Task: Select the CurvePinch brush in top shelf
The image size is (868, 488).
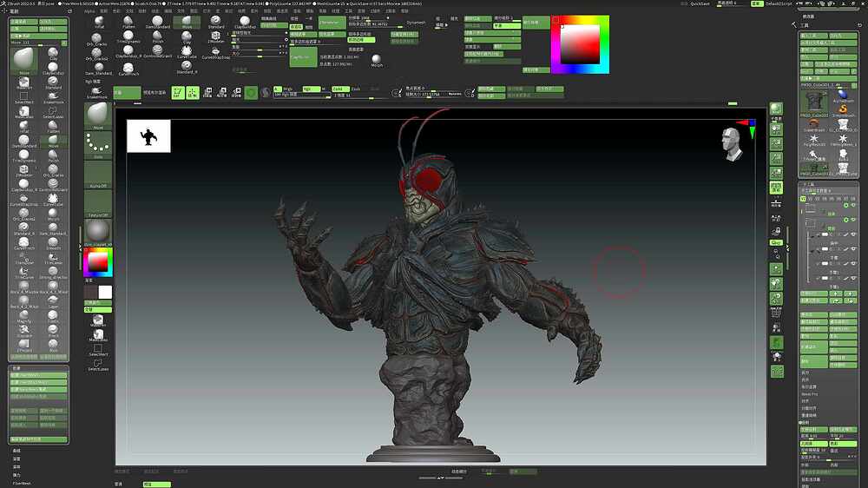Action: [x=128, y=69]
